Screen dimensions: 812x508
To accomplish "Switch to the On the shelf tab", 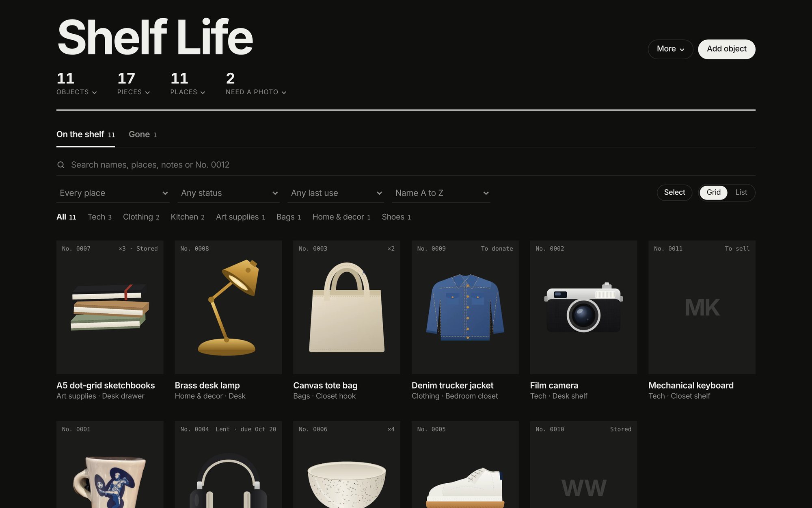I will click(x=86, y=135).
